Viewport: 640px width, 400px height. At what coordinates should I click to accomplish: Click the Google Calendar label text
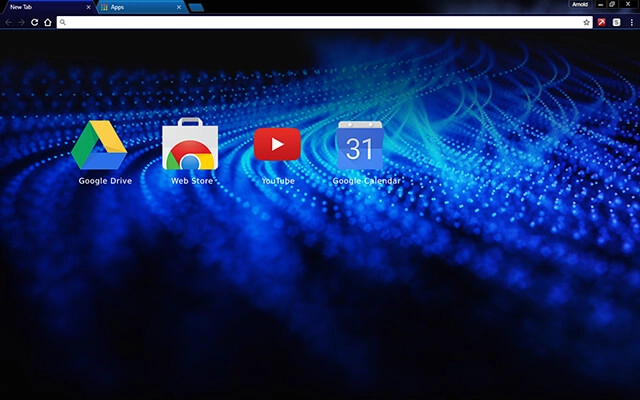point(367,181)
